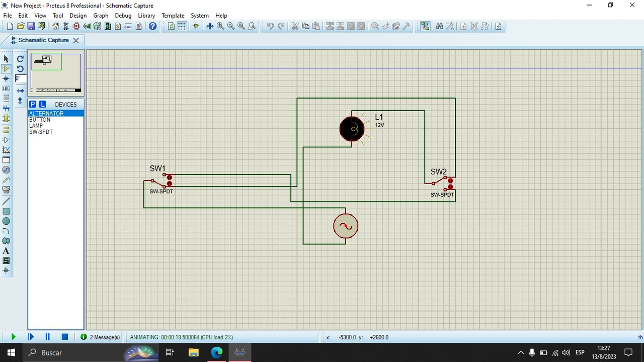Select the Selection Mode arrow tool
The height and width of the screenshot is (362, 644).
[x=6, y=59]
